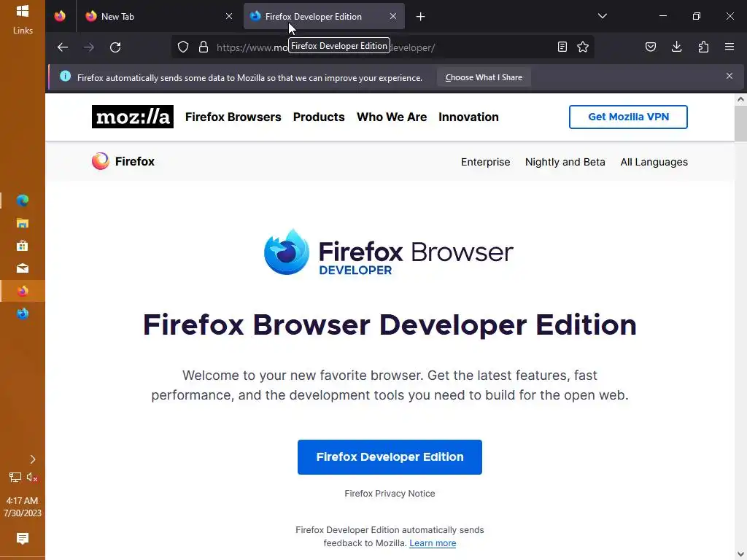Viewport: 747px width, 560px height.
Task: Open the Firefox Browsers menu
Action: click(x=233, y=117)
